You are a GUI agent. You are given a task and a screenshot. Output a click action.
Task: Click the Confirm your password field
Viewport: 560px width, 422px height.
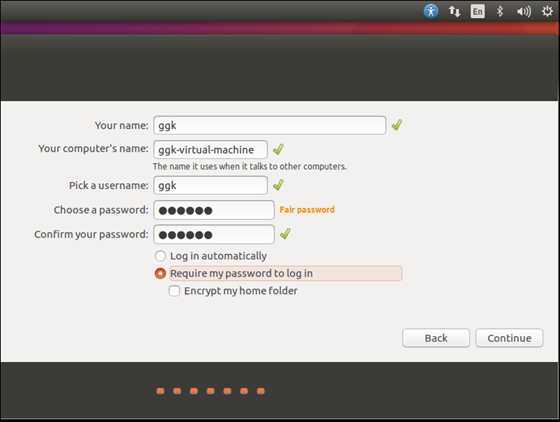214,234
